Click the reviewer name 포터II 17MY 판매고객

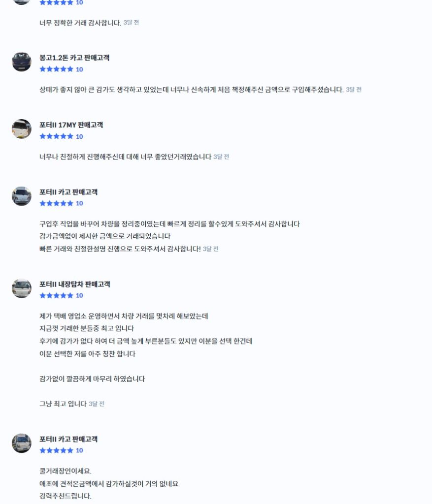pos(71,125)
